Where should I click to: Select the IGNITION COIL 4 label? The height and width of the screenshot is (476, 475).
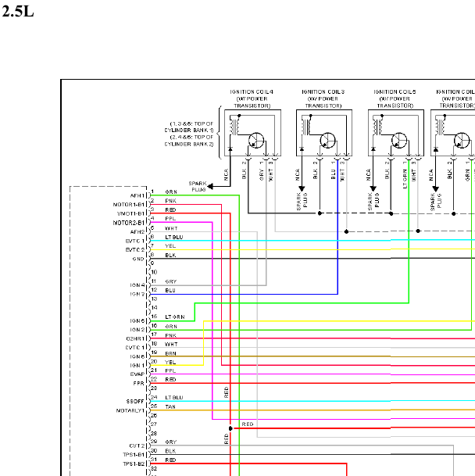pos(252,91)
